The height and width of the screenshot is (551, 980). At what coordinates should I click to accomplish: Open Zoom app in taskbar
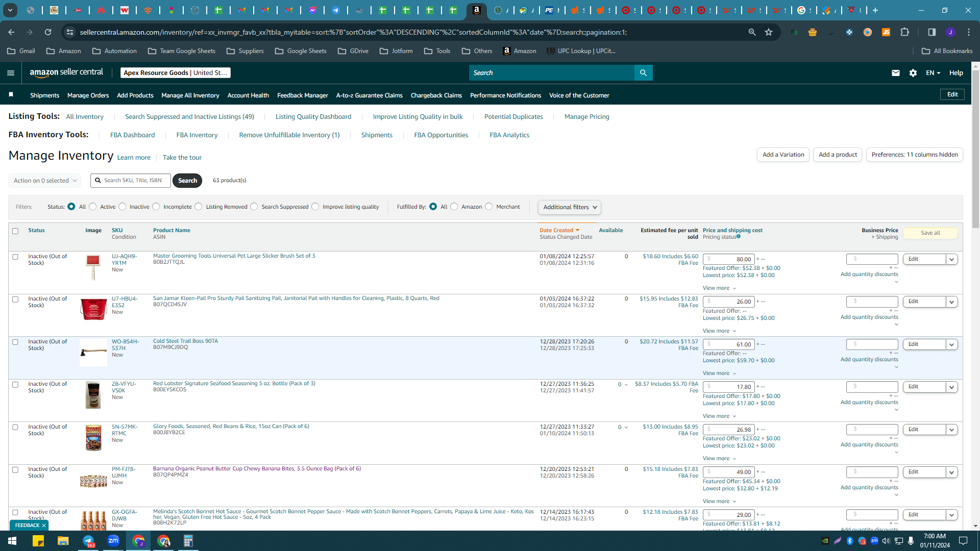point(113,541)
